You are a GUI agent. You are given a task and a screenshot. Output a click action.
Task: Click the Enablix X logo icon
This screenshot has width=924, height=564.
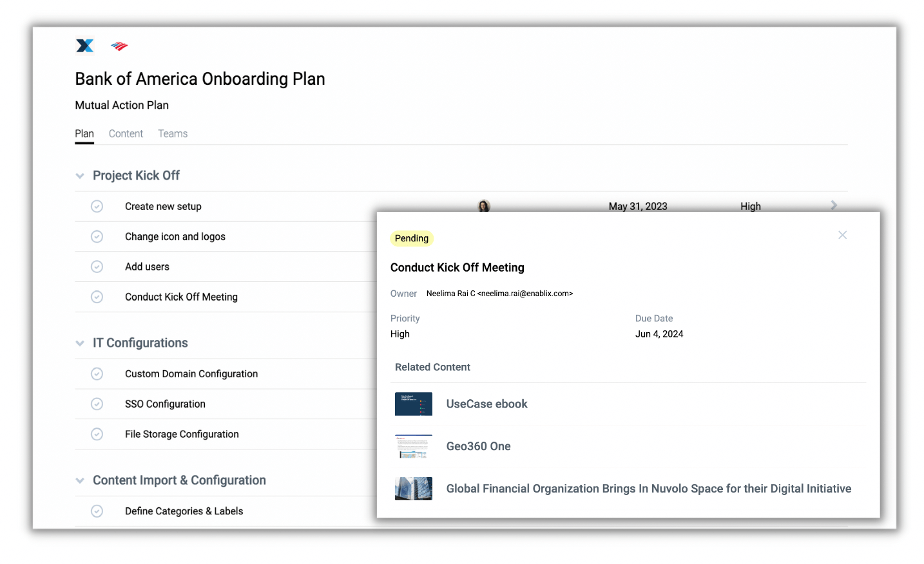85,46
